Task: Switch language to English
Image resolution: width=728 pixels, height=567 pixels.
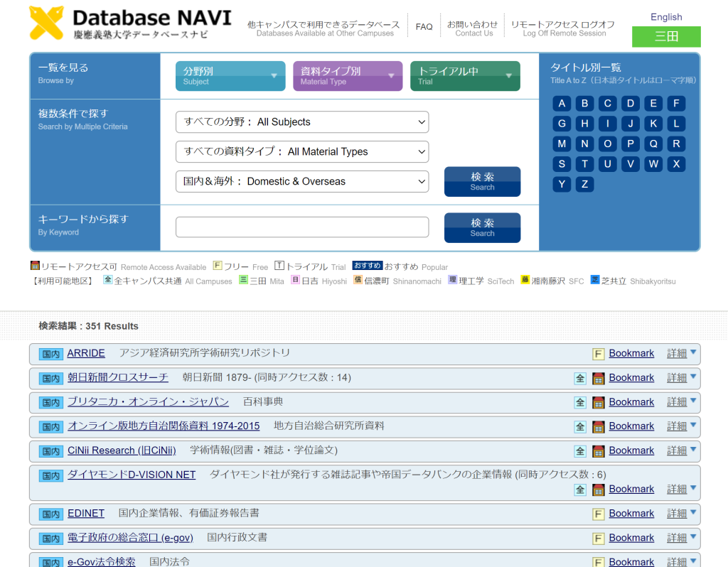Action: click(666, 17)
